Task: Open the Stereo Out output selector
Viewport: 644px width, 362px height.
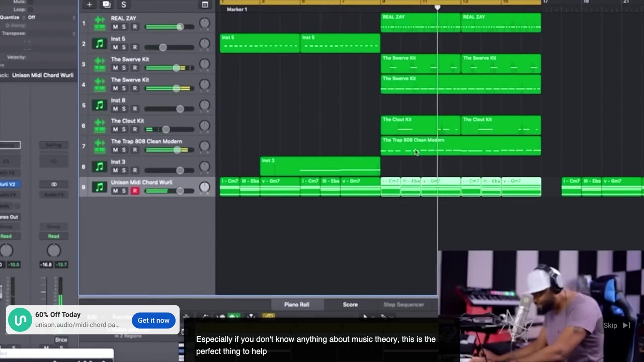Action: tap(10, 217)
